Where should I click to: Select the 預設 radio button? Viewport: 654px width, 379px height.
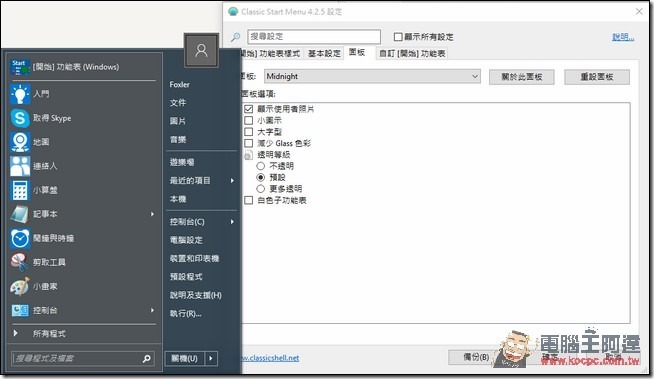pyautogui.click(x=261, y=178)
